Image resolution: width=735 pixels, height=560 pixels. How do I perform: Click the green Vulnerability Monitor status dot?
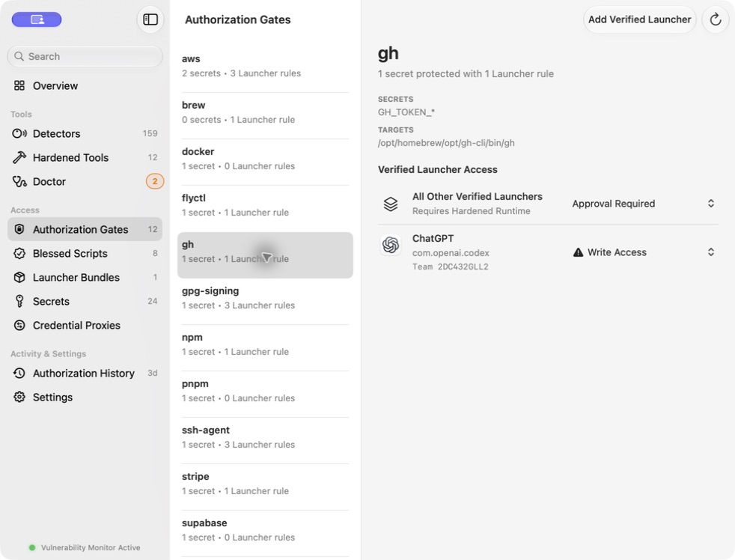(x=32, y=547)
